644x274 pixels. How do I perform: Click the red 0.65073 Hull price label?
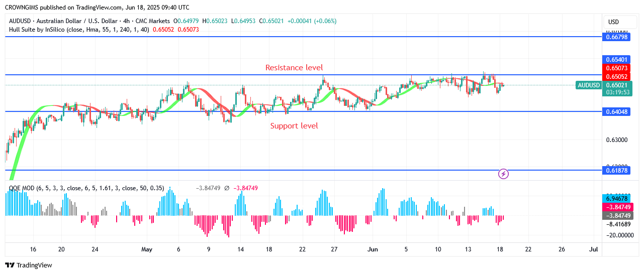coord(617,68)
